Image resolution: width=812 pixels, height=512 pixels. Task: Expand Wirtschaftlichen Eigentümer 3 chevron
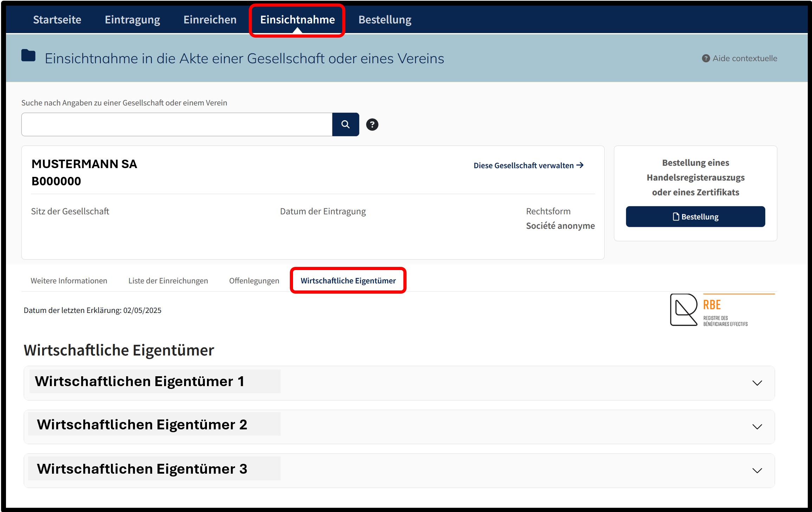tap(757, 471)
